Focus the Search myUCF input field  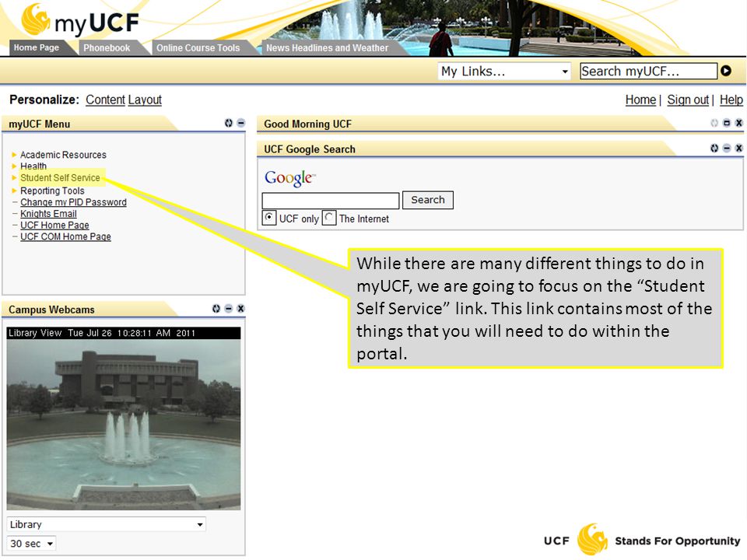648,71
